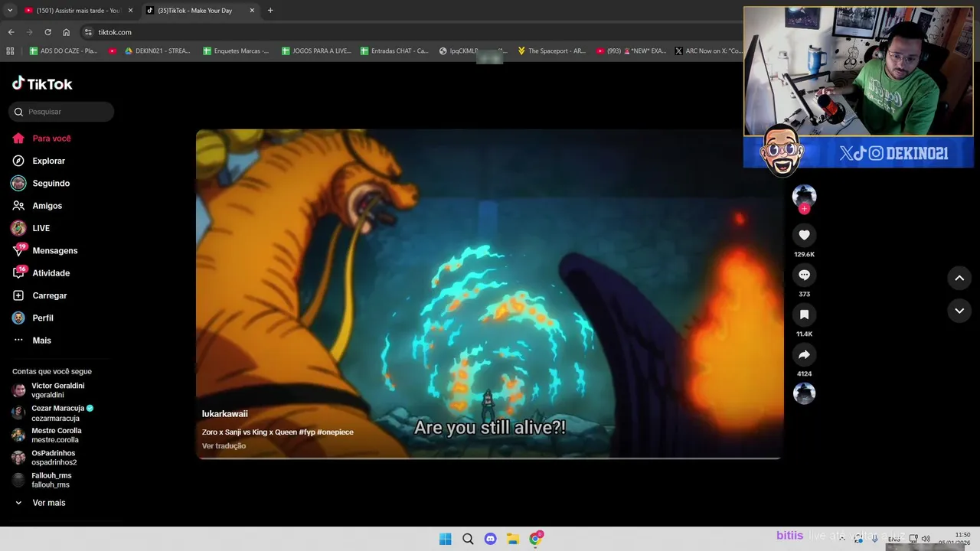
Task: Open the tab search dropdown arrow
Action: point(9,11)
